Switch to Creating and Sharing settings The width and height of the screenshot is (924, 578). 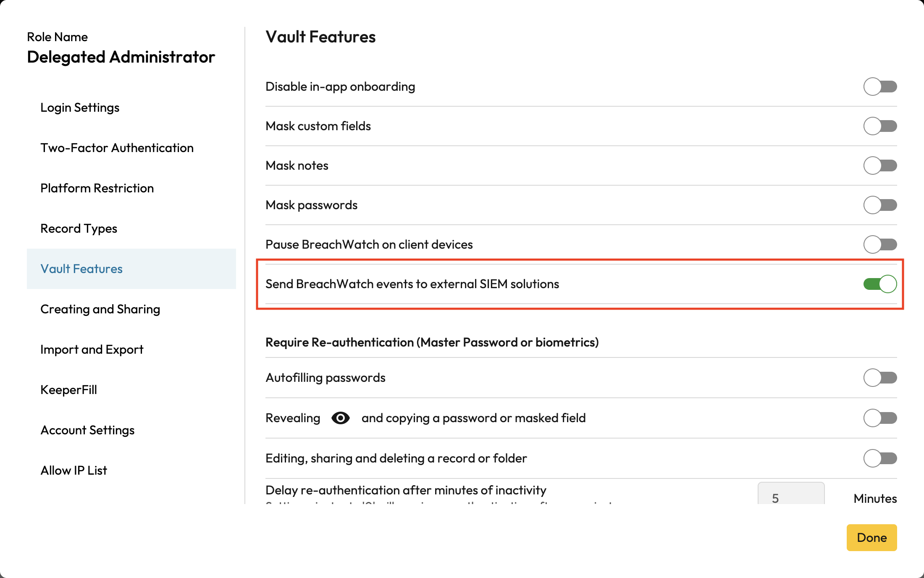(100, 309)
